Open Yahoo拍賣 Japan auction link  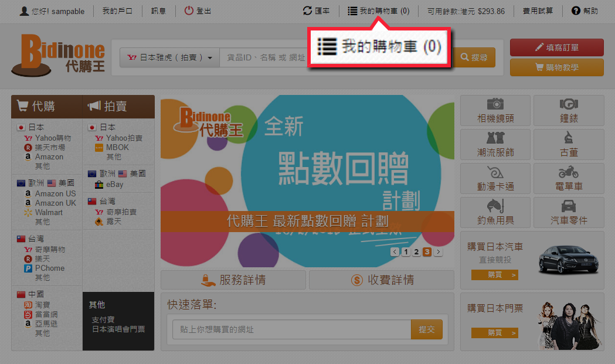coord(119,138)
